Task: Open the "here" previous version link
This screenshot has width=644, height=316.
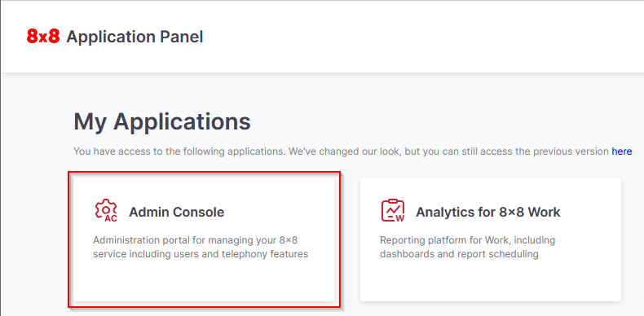Action: click(x=621, y=151)
